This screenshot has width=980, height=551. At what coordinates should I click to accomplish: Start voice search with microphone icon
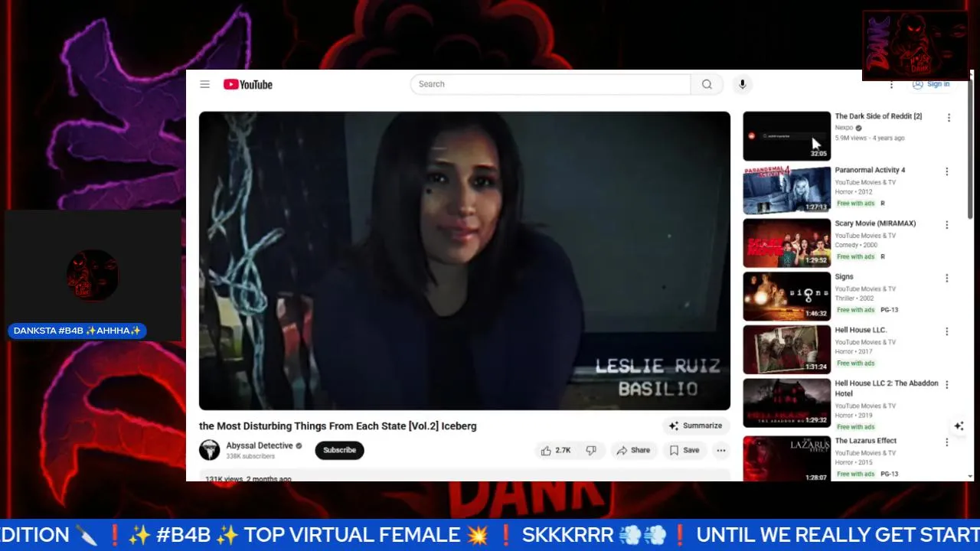pos(742,84)
